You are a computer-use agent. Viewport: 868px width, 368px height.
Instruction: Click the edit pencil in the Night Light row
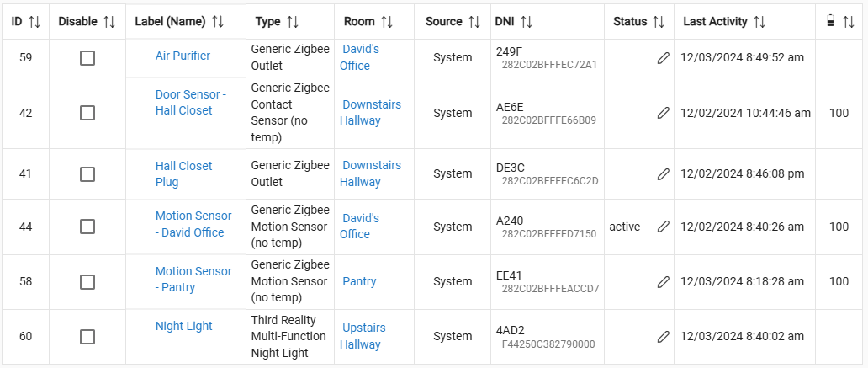coord(664,337)
